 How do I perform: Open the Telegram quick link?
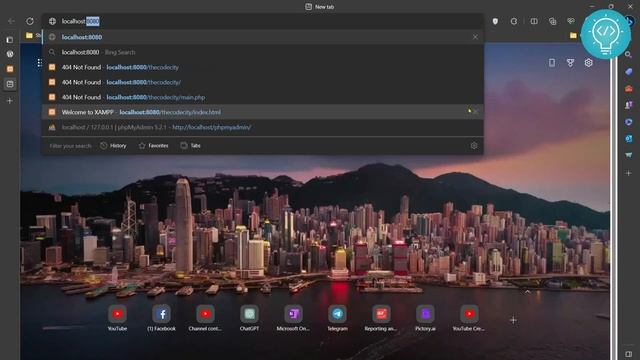337,318
